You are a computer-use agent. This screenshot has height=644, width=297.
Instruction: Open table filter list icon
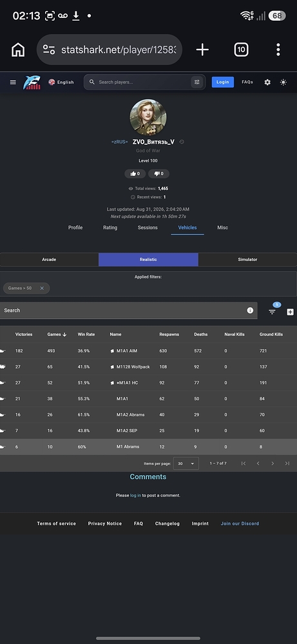272,312
